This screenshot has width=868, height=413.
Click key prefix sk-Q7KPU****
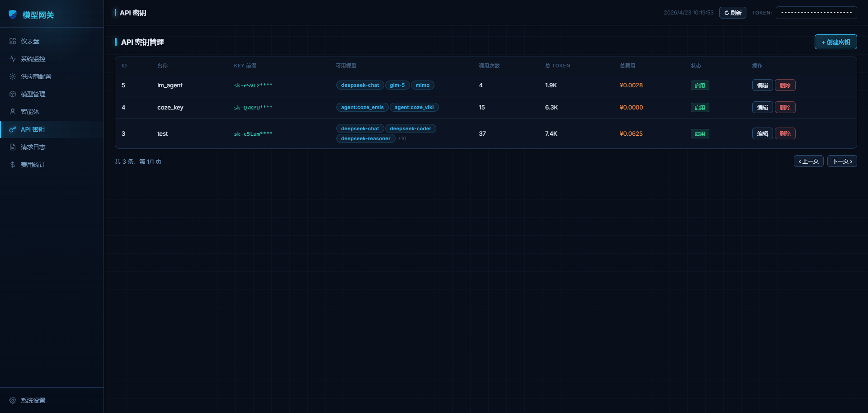tap(253, 107)
